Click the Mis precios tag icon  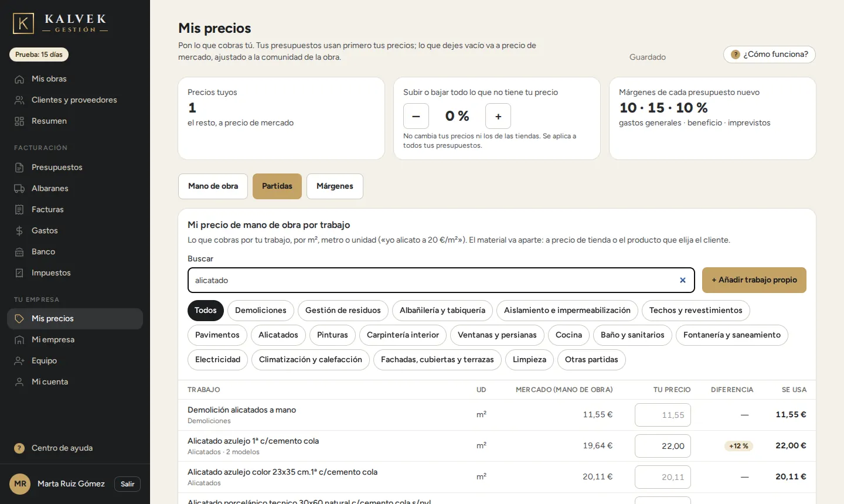(19, 319)
